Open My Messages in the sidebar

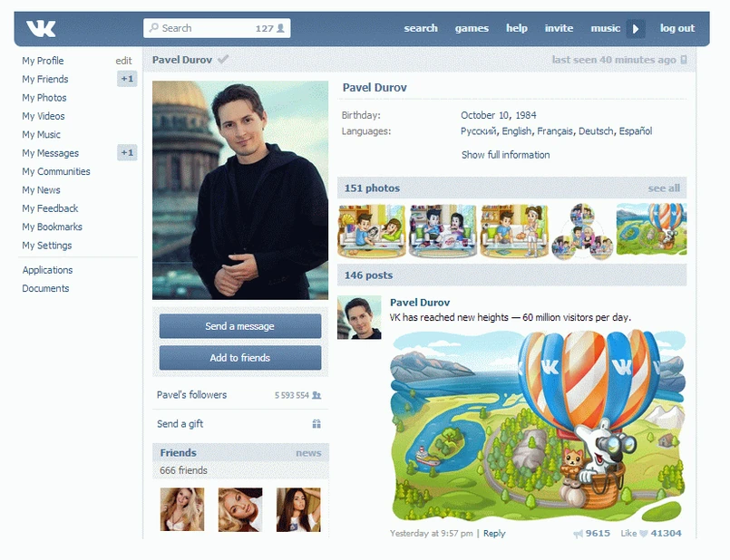[x=50, y=153]
